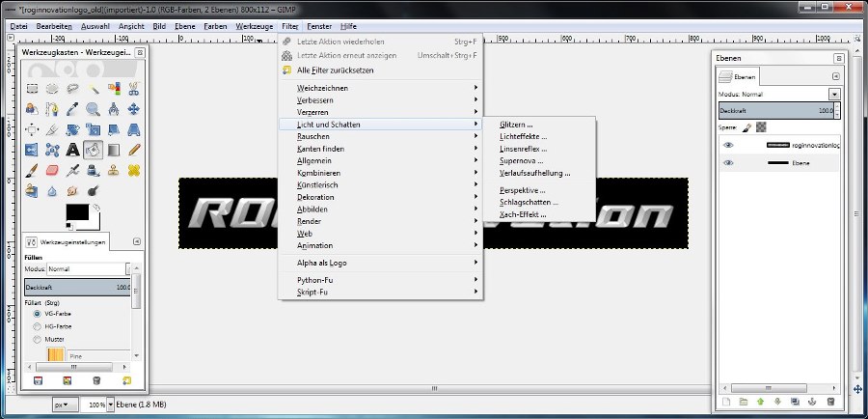868x419 pixels.
Task: Select the Paintbrush tool
Action: pos(32,170)
